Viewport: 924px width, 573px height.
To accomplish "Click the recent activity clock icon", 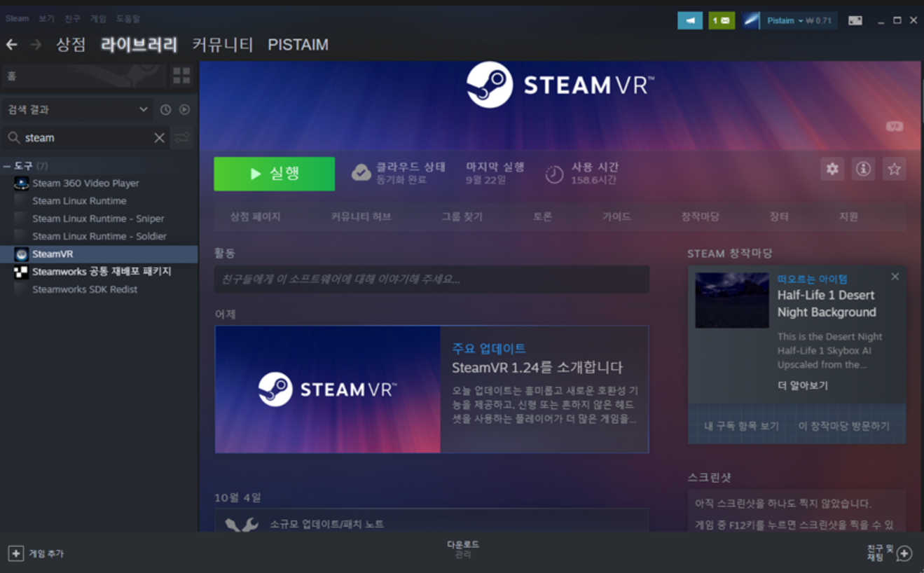I will tap(165, 109).
